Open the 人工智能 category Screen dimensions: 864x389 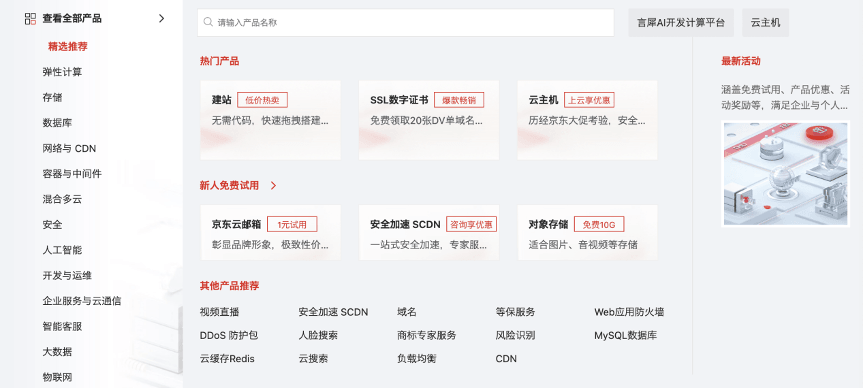[x=62, y=250]
